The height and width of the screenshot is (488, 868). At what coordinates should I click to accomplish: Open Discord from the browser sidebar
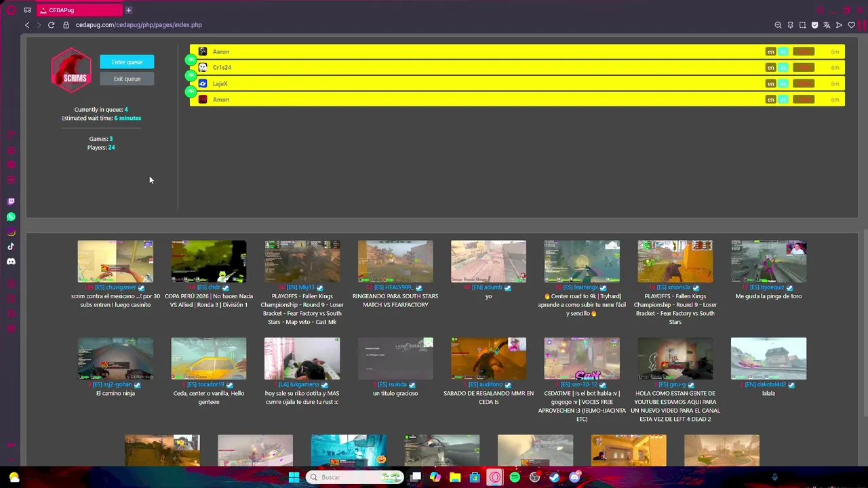pos(11,262)
